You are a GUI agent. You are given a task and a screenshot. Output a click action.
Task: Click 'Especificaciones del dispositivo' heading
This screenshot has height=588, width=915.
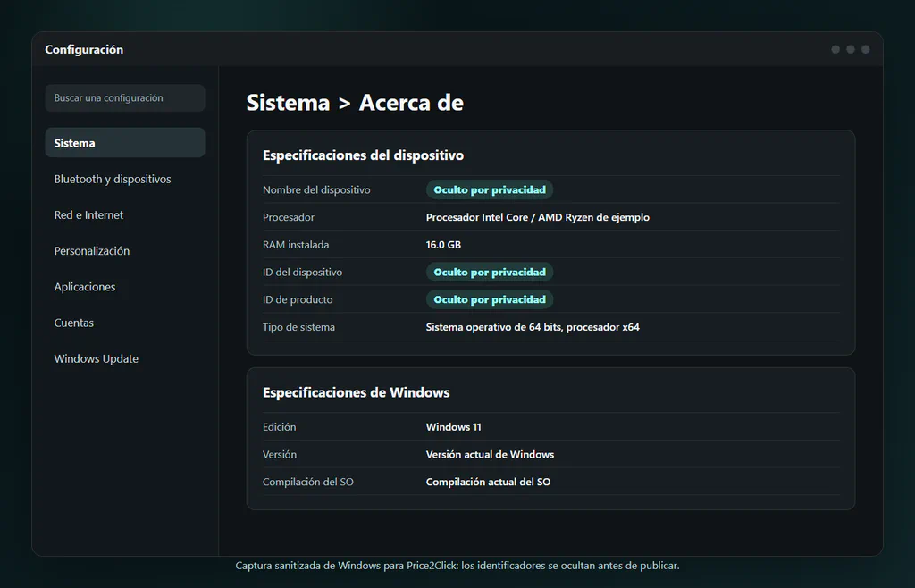363,155
